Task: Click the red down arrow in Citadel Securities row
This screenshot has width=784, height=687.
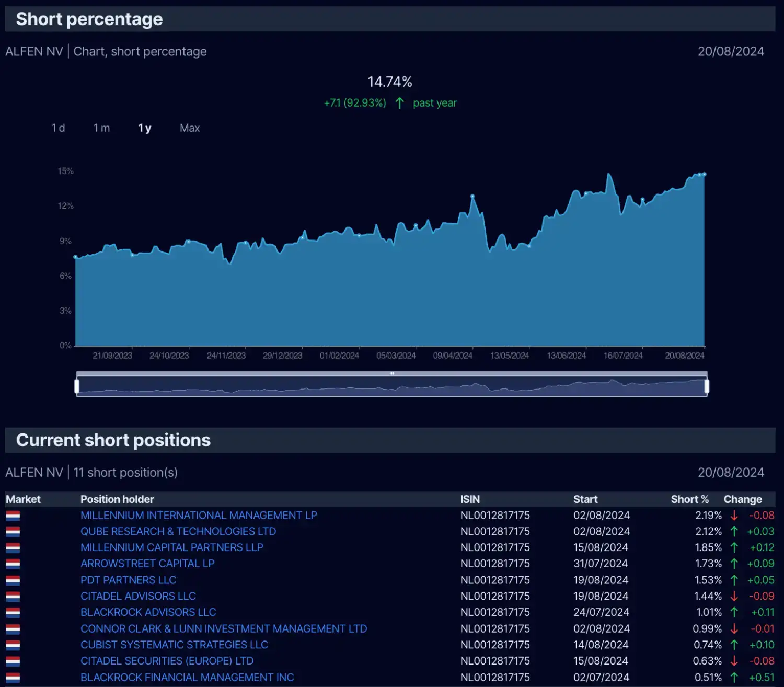Action: click(x=734, y=661)
